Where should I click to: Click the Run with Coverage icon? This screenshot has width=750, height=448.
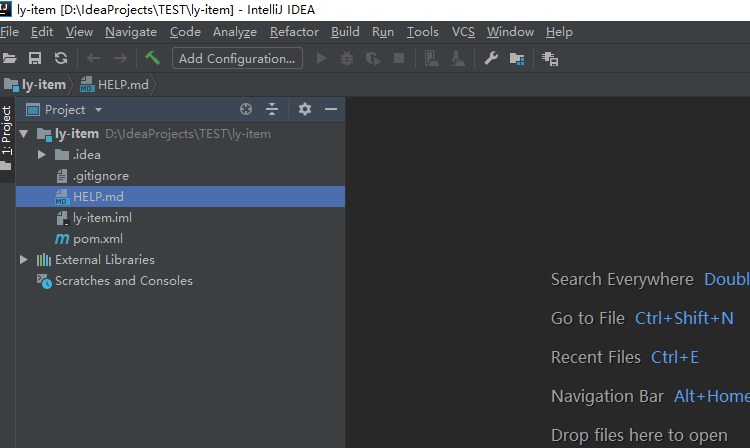coord(373,58)
